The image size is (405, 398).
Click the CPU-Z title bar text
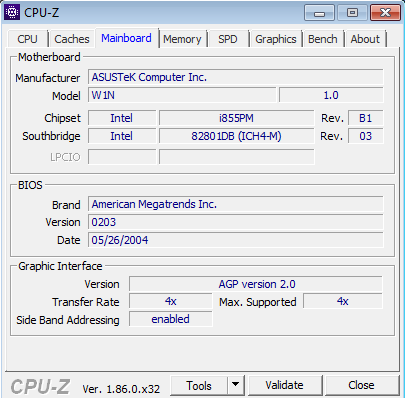tap(41, 13)
